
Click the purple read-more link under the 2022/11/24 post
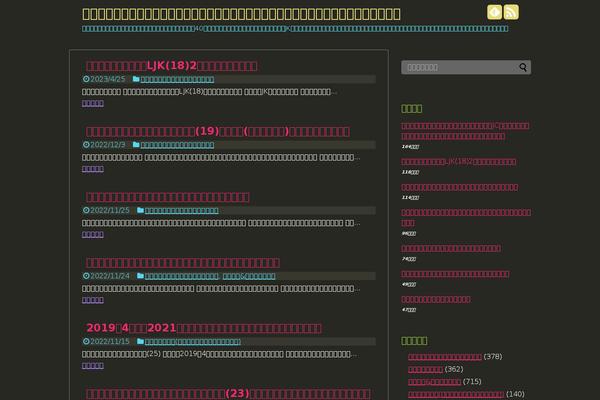coord(93,300)
